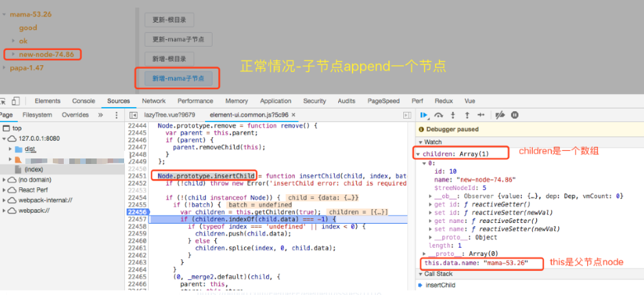The image size is (644, 295).
Task: Open the Application panel
Action: point(276,101)
